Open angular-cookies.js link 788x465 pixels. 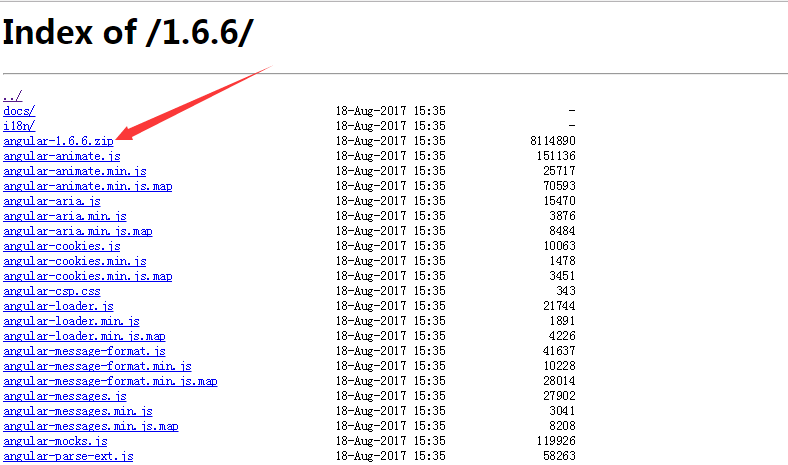point(62,246)
